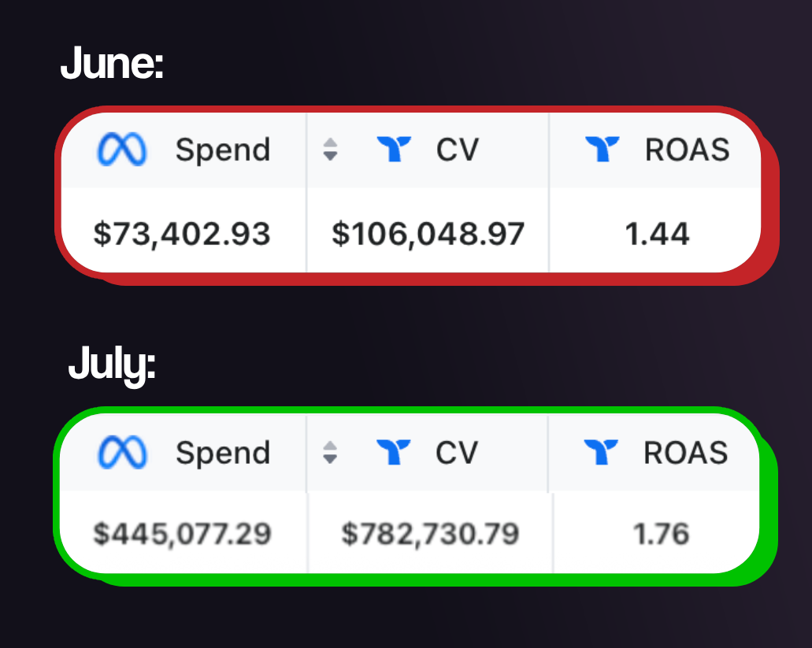Image resolution: width=812 pixels, height=648 pixels.
Task: Click Triple Whale icon beside June ROAS
Action: tap(603, 149)
